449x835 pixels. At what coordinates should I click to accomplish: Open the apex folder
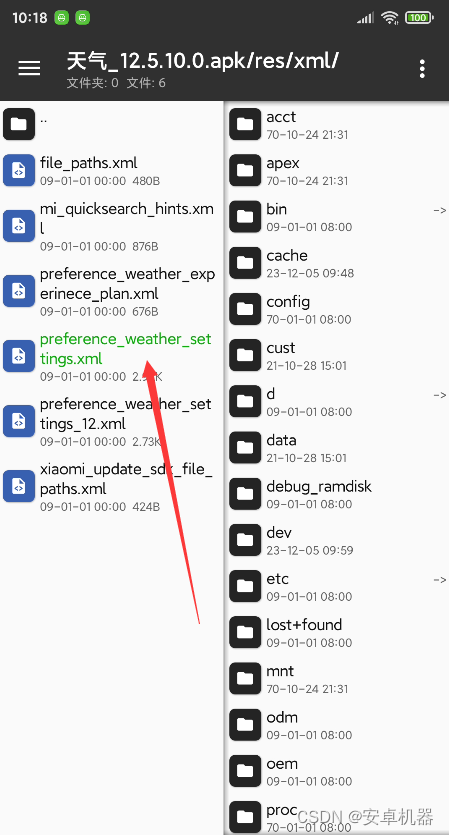pos(338,170)
